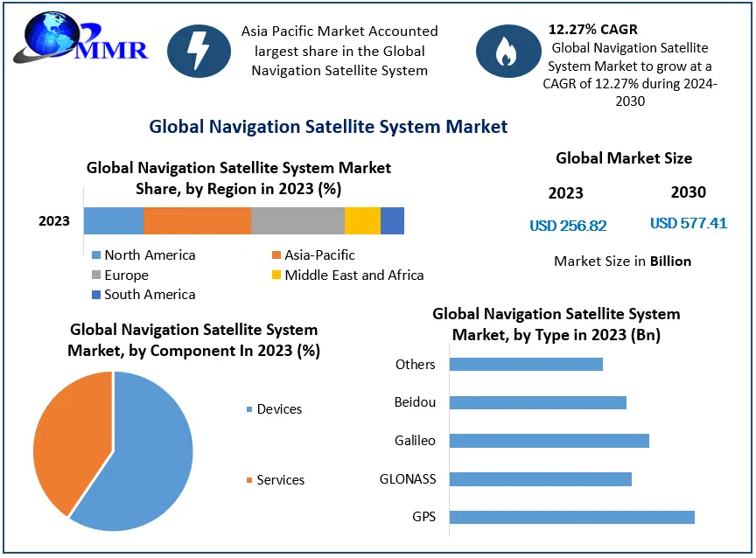Click the lightning bolt circle icon
The width and height of the screenshot is (756, 558).
[199, 52]
